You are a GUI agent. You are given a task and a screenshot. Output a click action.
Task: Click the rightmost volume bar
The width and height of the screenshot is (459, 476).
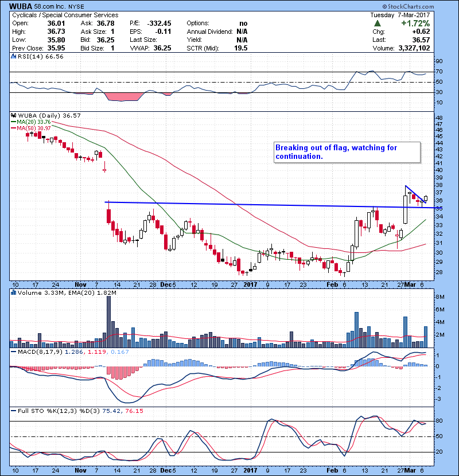pos(426,337)
